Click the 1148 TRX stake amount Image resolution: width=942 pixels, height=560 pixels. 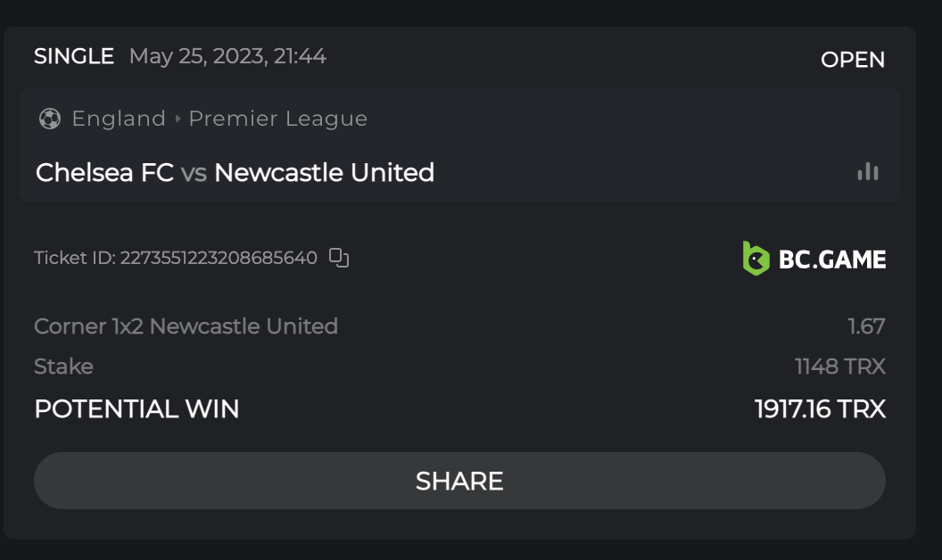pos(839,366)
